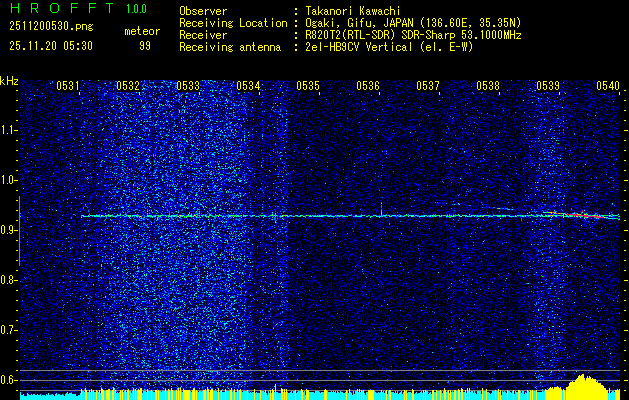Screen dimensions: 629x400
Task: Click the red echo near 0539
Action: tap(582, 215)
